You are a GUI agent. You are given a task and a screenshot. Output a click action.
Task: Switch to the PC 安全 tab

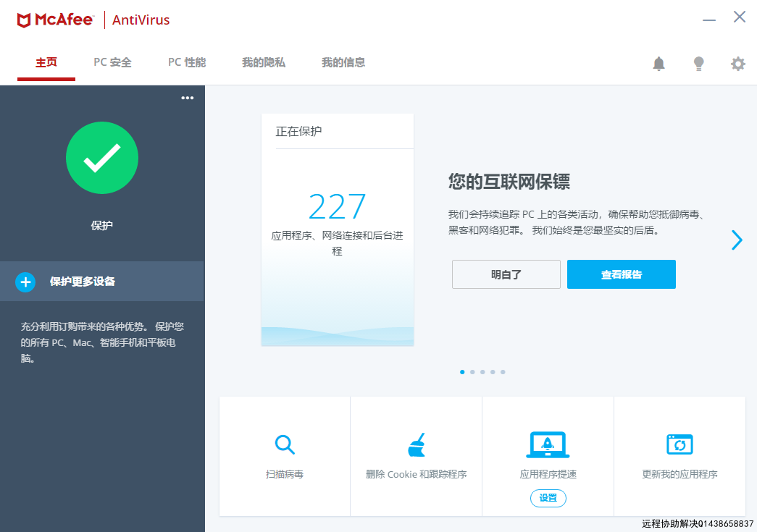pos(112,62)
